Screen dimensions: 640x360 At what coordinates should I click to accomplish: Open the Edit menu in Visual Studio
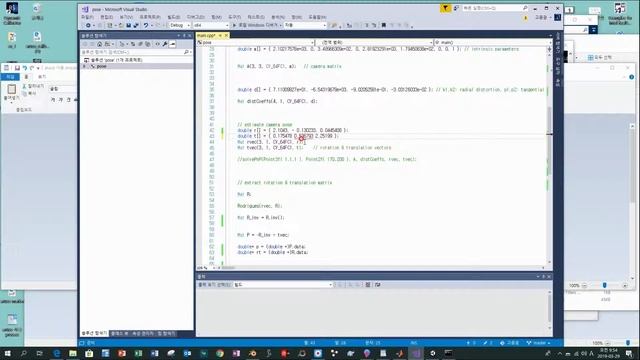tap(107, 17)
